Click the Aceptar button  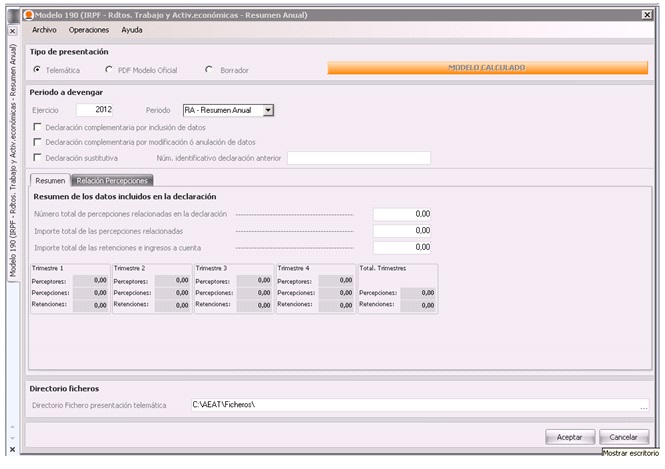click(x=570, y=437)
